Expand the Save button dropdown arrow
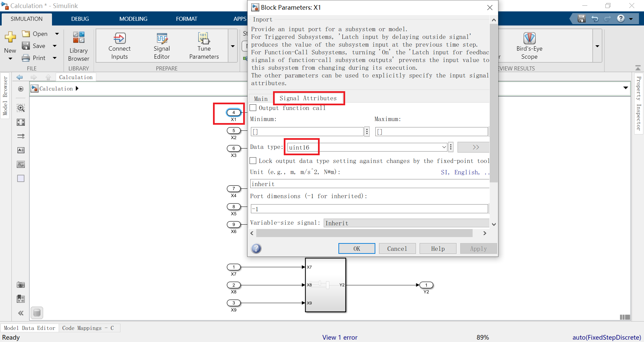The width and height of the screenshot is (644, 342). click(55, 46)
